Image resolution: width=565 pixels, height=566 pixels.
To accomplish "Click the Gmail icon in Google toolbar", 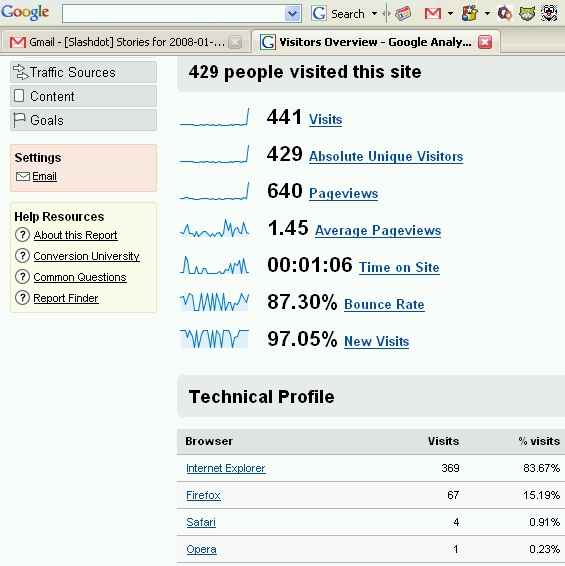I will tap(433, 14).
